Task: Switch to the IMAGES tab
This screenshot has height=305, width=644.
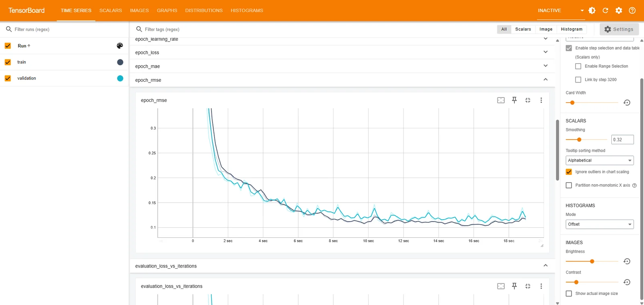Action: coord(139,10)
